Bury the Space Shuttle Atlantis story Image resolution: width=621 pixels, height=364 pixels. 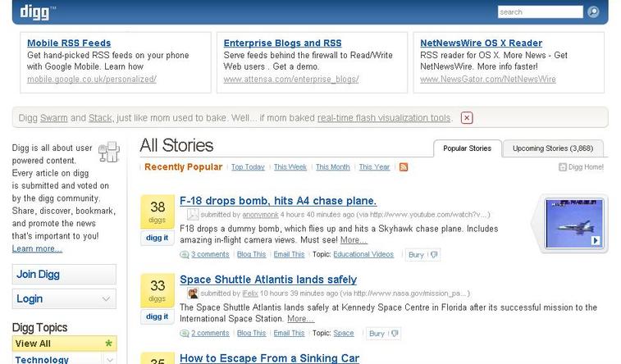(x=377, y=334)
